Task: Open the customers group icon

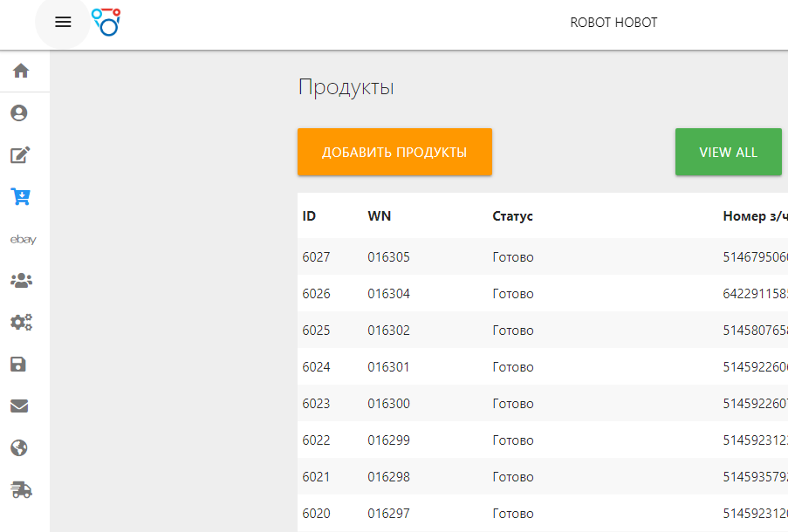Action: (20, 280)
